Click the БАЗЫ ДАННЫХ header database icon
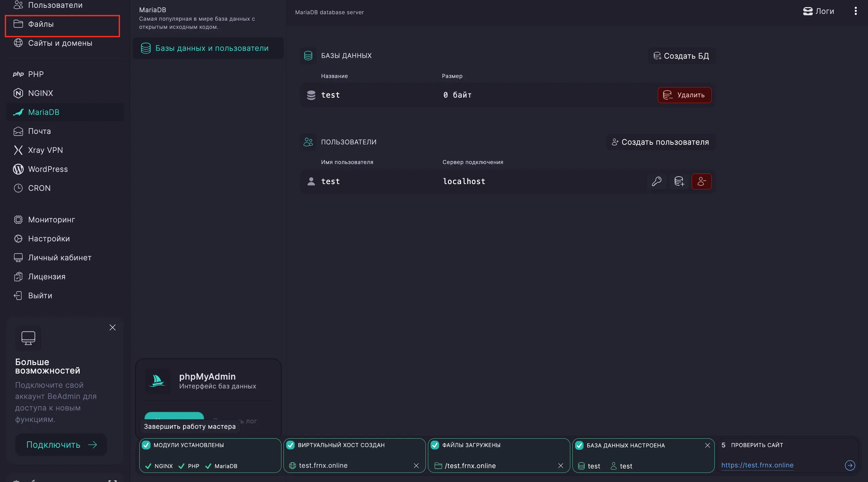This screenshot has width=868, height=482. pos(308,56)
